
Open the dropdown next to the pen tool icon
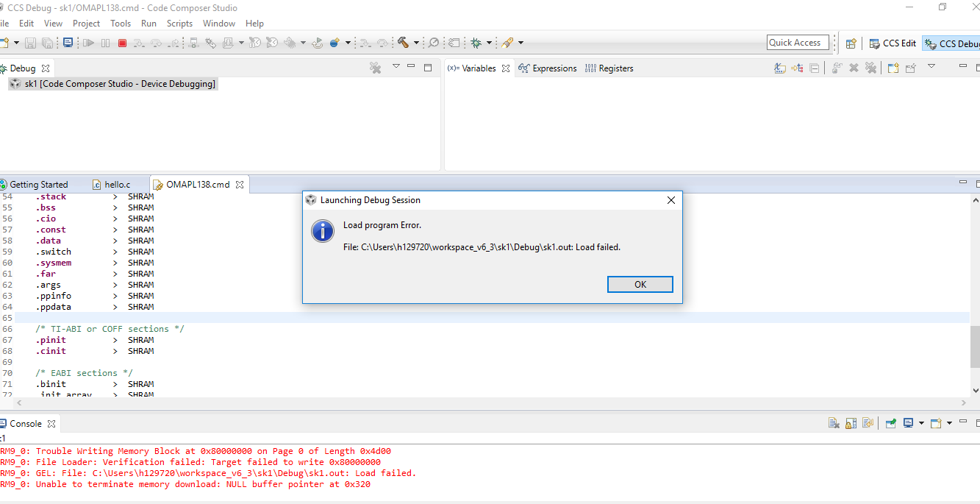click(x=521, y=43)
